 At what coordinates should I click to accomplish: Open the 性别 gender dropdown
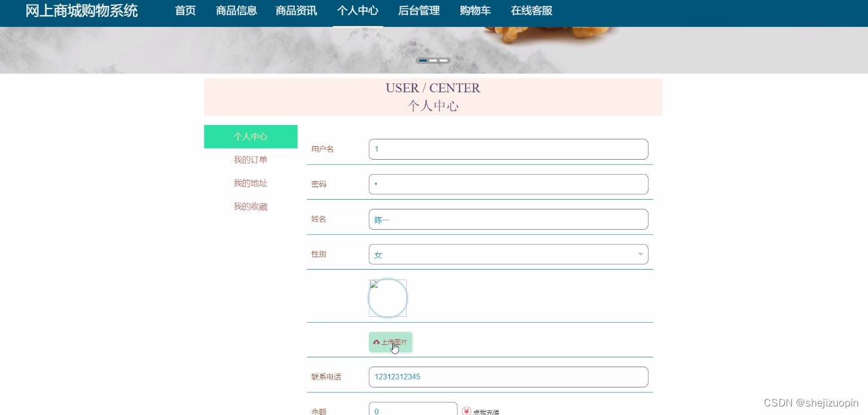click(508, 254)
